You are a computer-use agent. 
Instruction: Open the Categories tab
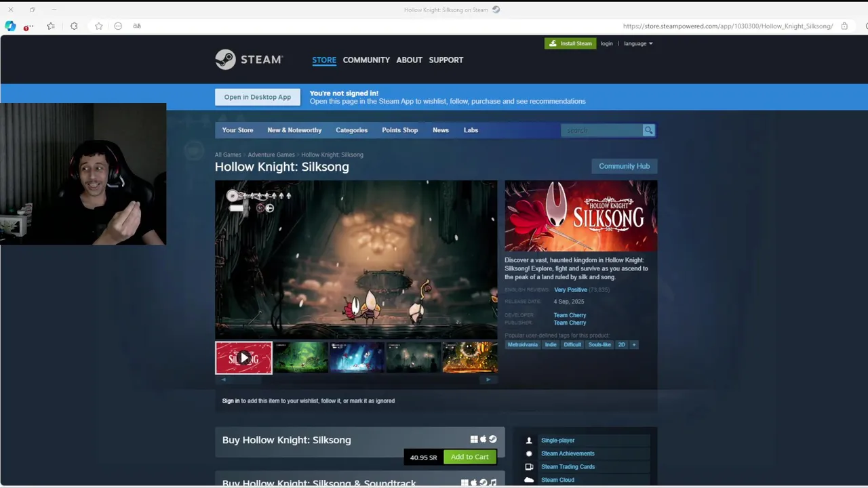pyautogui.click(x=351, y=130)
